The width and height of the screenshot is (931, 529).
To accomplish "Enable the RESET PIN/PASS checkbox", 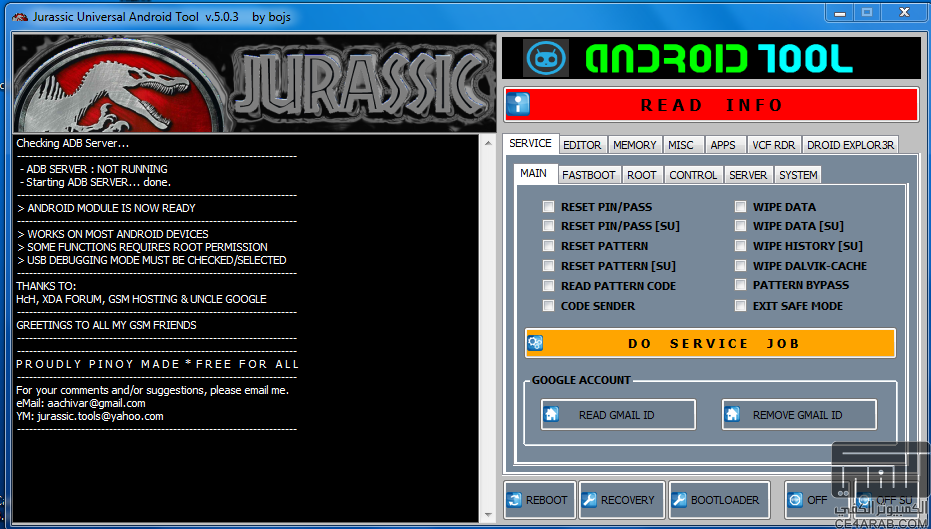I will pyautogui.click(x=548, y=207).
